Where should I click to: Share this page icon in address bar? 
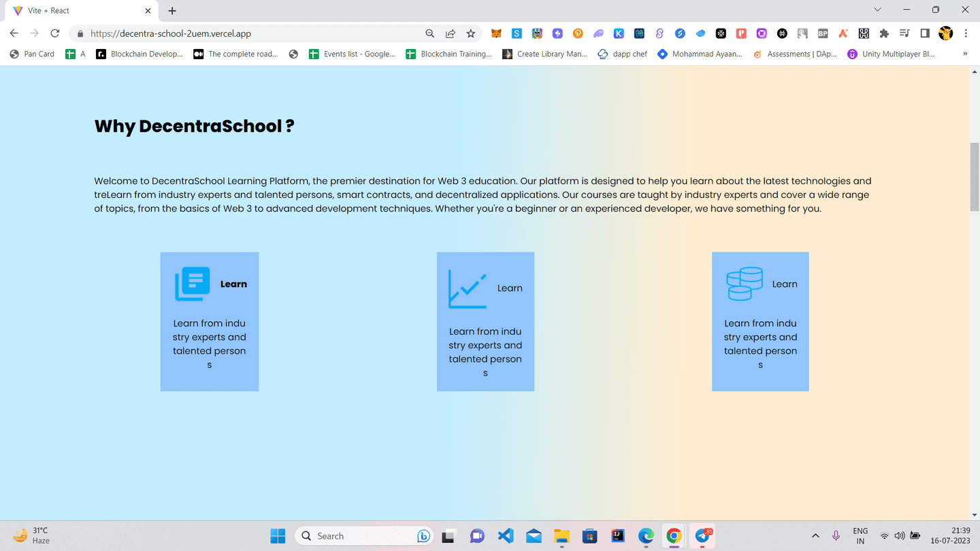pyautogui.click(x=451, y=33)
